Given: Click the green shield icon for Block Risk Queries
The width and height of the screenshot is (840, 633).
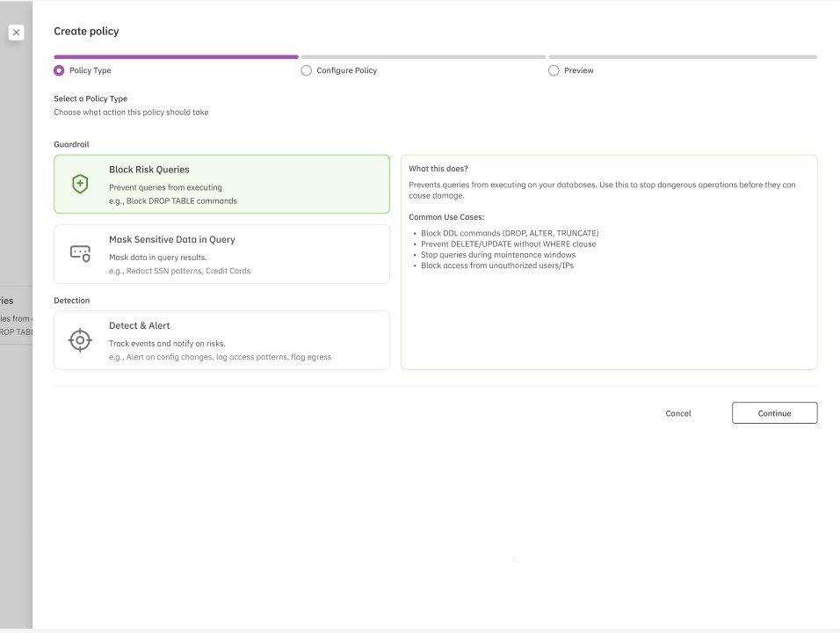Looking at the screenshot, I should click(80, 185).
